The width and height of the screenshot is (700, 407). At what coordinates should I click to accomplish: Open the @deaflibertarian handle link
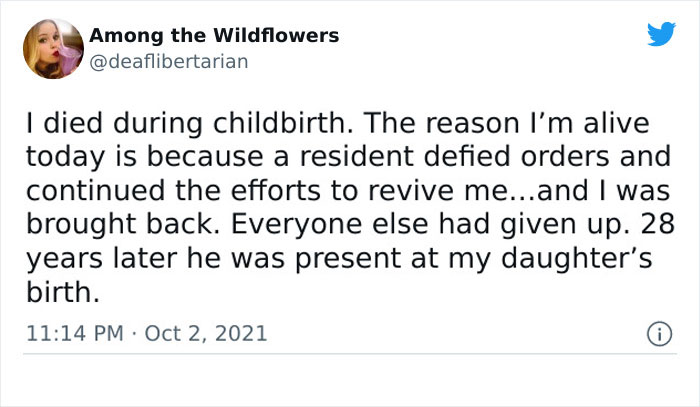tap(168, 61)
